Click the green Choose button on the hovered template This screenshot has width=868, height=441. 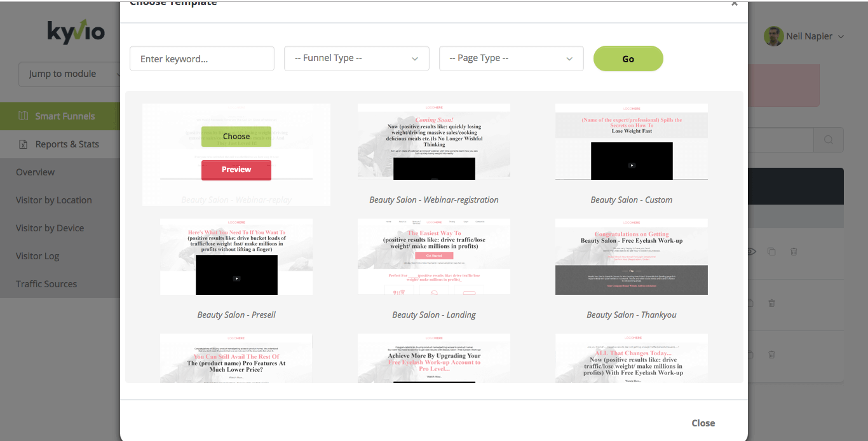pos(236,137)
